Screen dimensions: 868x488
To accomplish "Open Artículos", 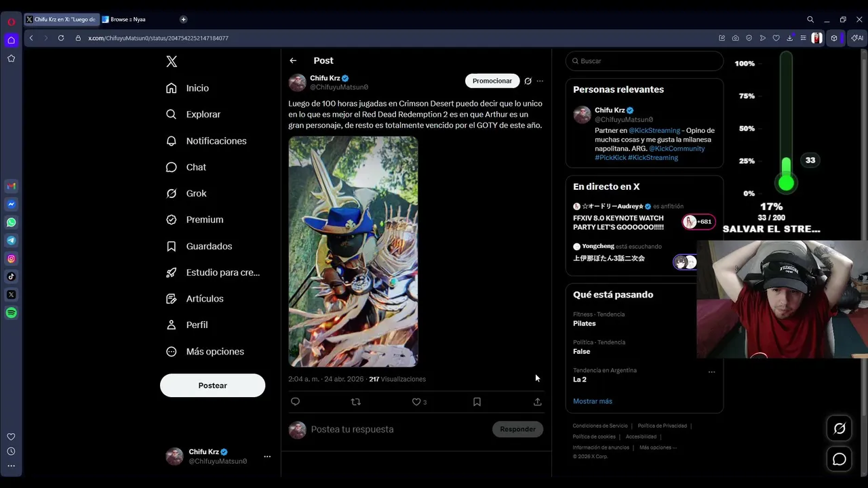I will 195,298.
